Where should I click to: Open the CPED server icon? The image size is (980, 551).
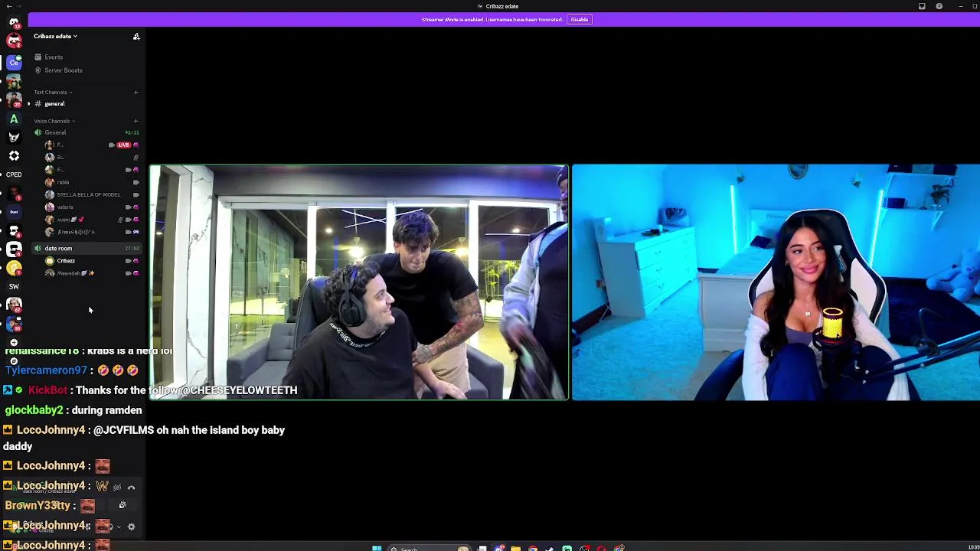coord(14,174)
